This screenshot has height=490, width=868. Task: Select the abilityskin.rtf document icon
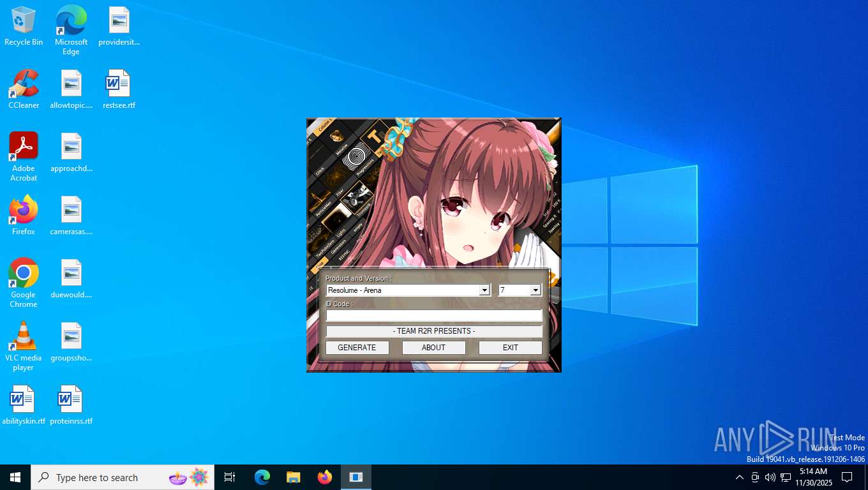click(x=24, y=406)
